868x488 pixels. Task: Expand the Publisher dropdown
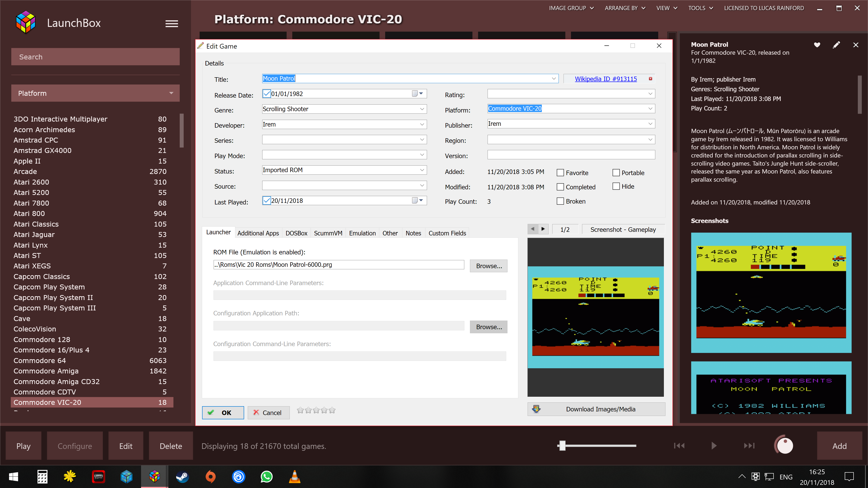(x=650, y=124)
